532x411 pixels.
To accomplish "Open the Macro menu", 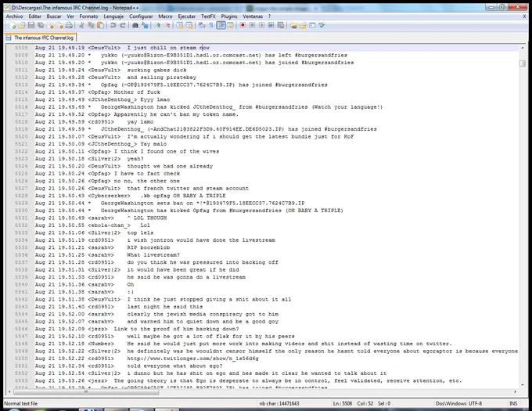I will [x=165, y=16].
